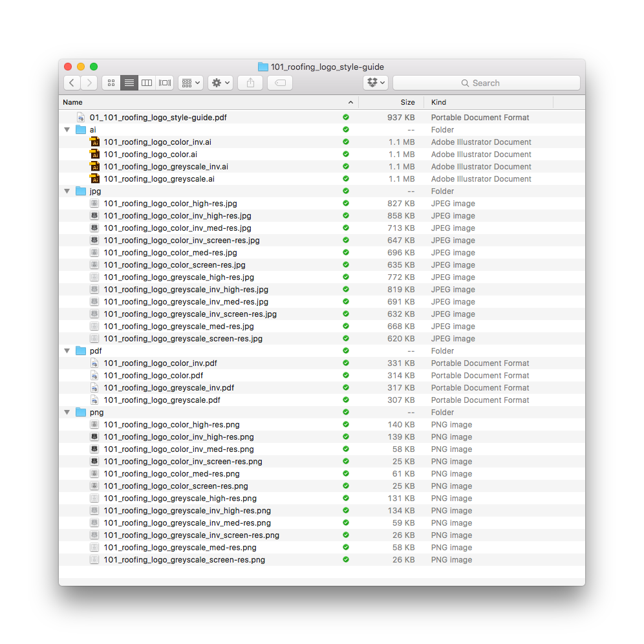Select file 101_roofing_logo_greyscale_inv_screen-res.png
The height and width of the screenshot is (644, 644).
pyautogui.click(x=322, y=535)
